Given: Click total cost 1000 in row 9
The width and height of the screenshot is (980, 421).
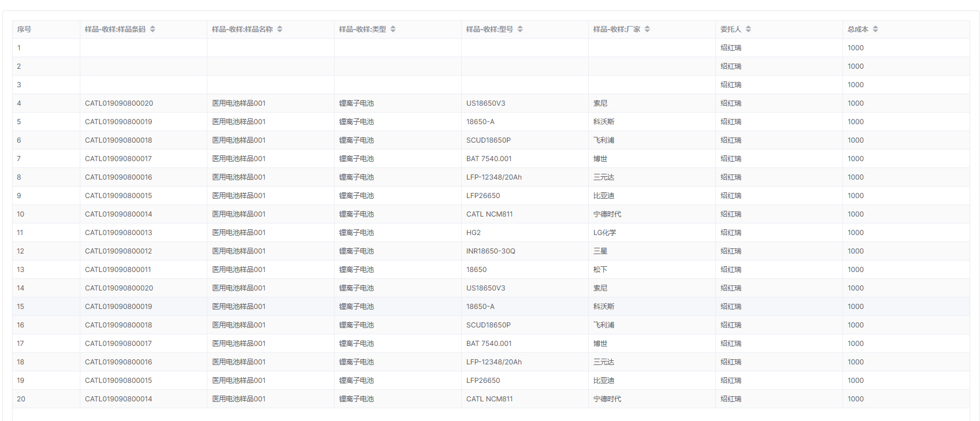Looking at the screenshot, I should (x=856, y=196).
